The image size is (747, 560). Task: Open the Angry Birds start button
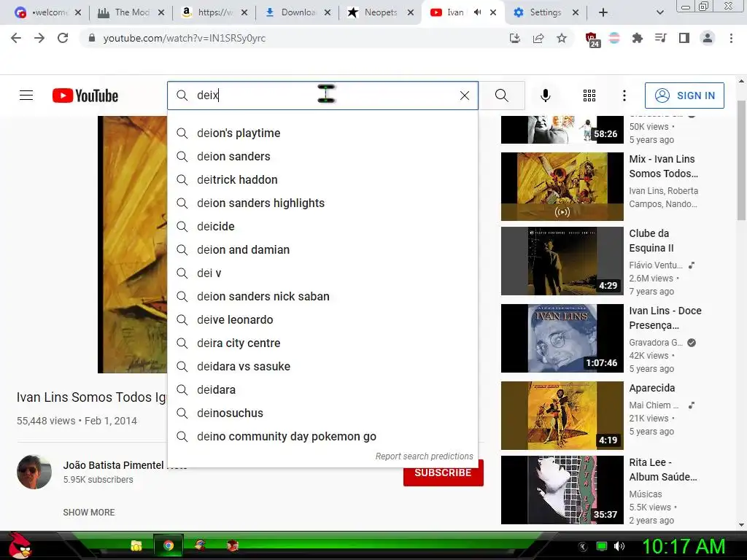(19, 545)
